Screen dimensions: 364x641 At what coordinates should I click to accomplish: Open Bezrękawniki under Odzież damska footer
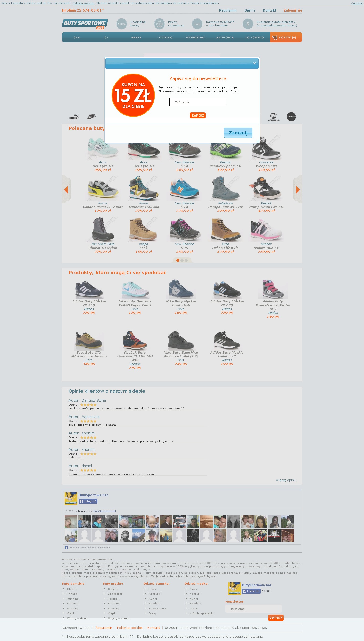tap(158, 608)
